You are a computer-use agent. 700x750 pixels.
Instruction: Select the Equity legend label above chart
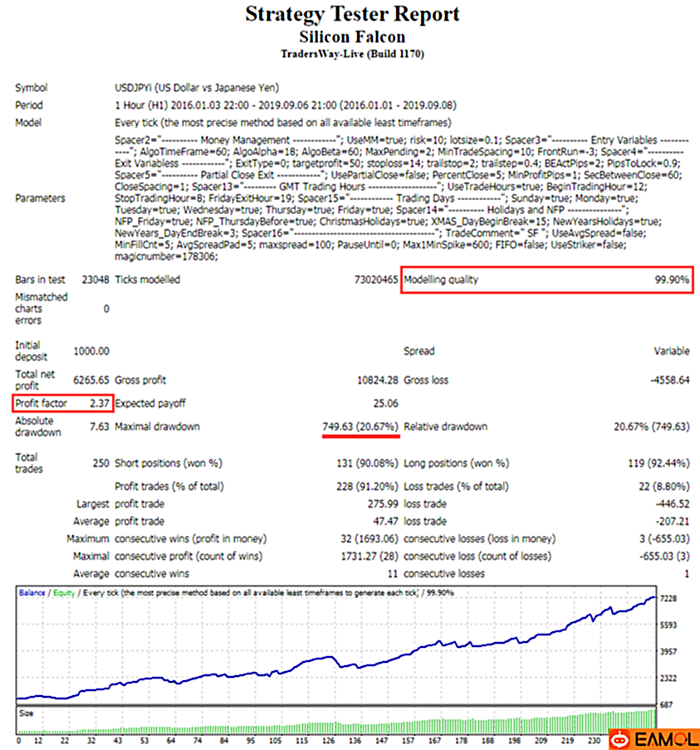pyautogui.click(x=64, y=591)
